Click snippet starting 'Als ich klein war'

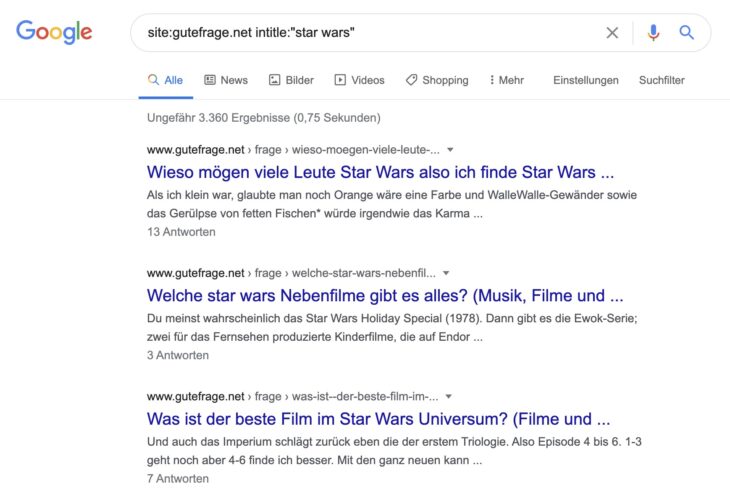point(392,204)
